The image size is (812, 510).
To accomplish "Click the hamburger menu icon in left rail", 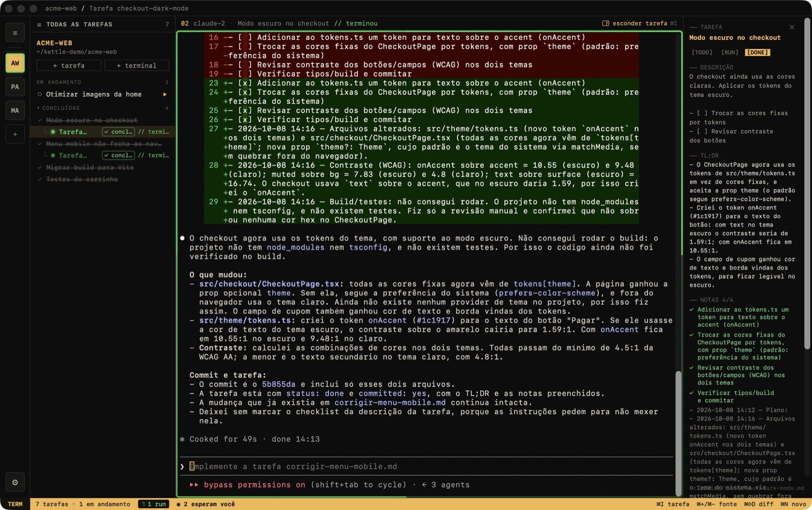I will tap(15, 33).
